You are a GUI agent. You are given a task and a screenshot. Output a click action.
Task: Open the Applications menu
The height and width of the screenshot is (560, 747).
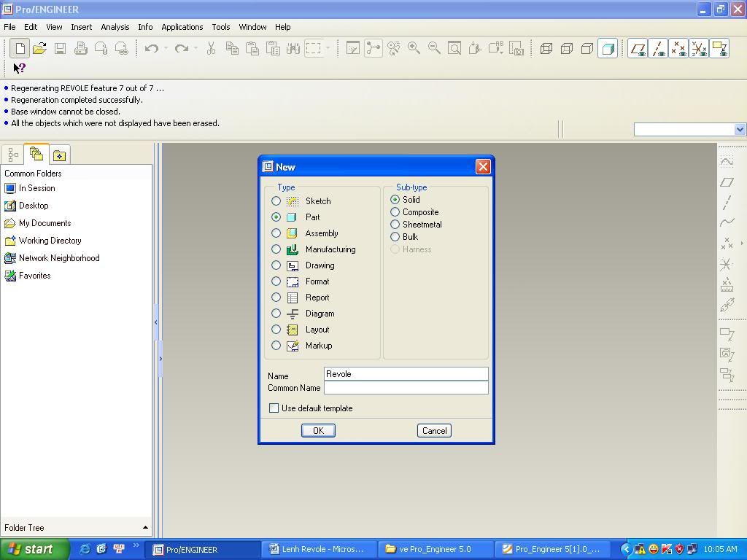pyautogui.click(x=182, y=27)
